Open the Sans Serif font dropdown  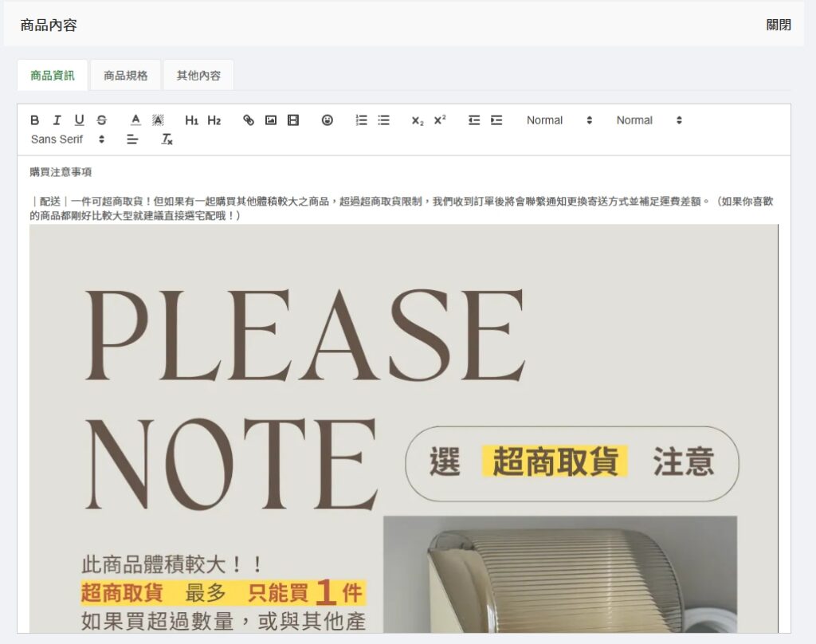68,139
